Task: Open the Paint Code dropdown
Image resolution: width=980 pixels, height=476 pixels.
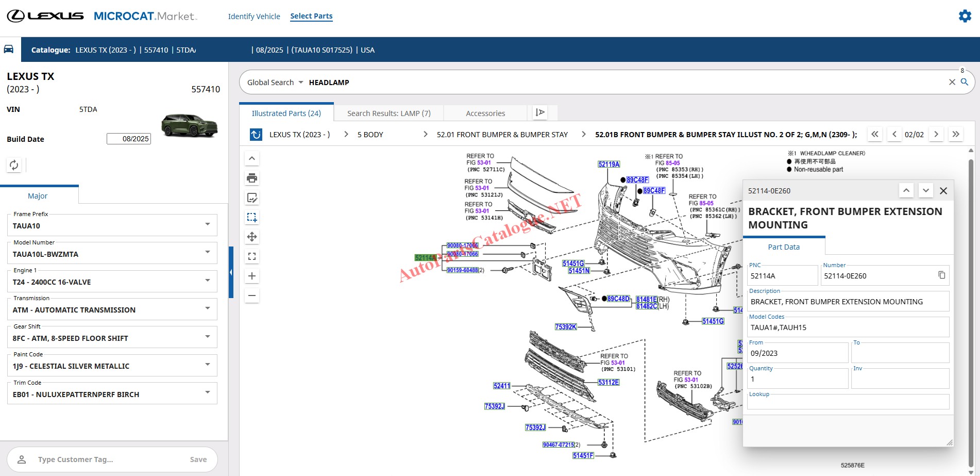Action: tap(207, 365)
